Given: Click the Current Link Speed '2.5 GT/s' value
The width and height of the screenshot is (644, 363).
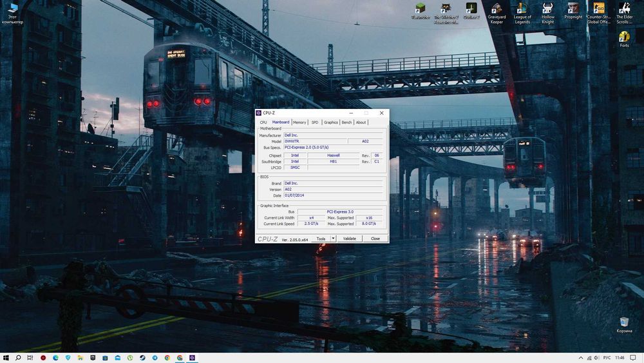Looking at the screenshot, I should (311, 224).
